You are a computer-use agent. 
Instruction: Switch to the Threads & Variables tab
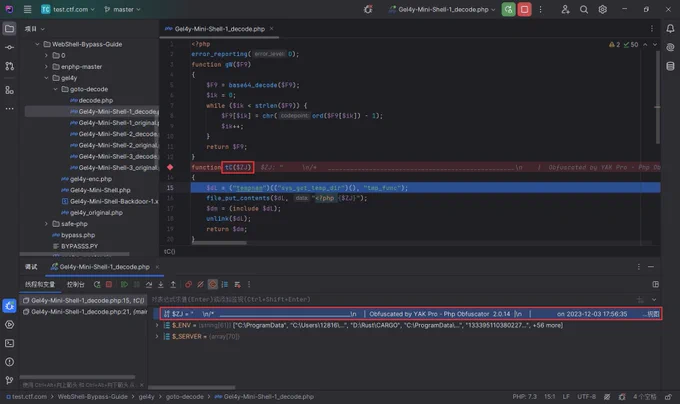coord(40,284)
